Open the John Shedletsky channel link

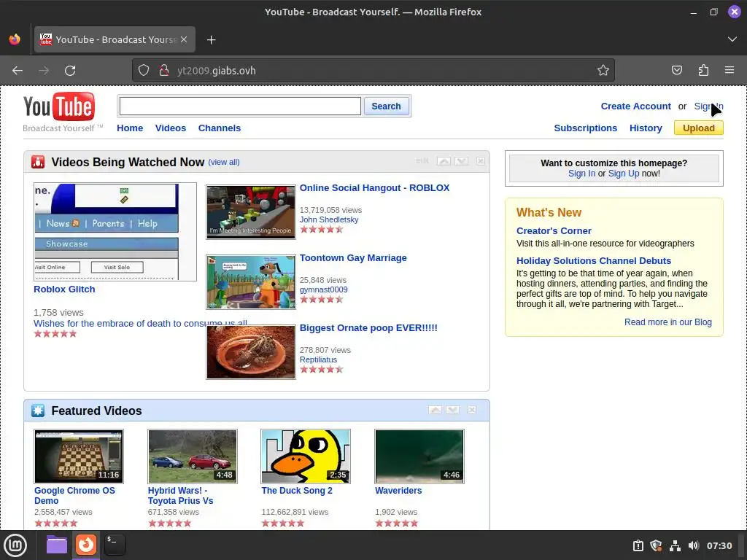point(329,219)
